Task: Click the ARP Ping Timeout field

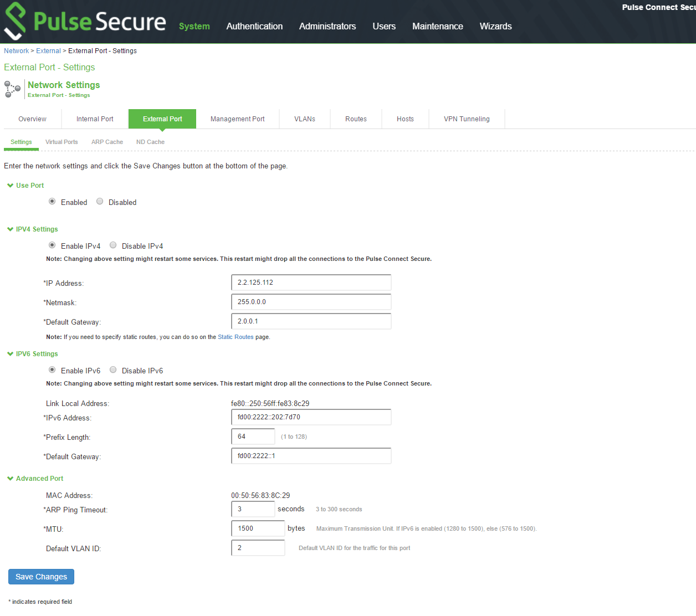Action: point(253,509)
